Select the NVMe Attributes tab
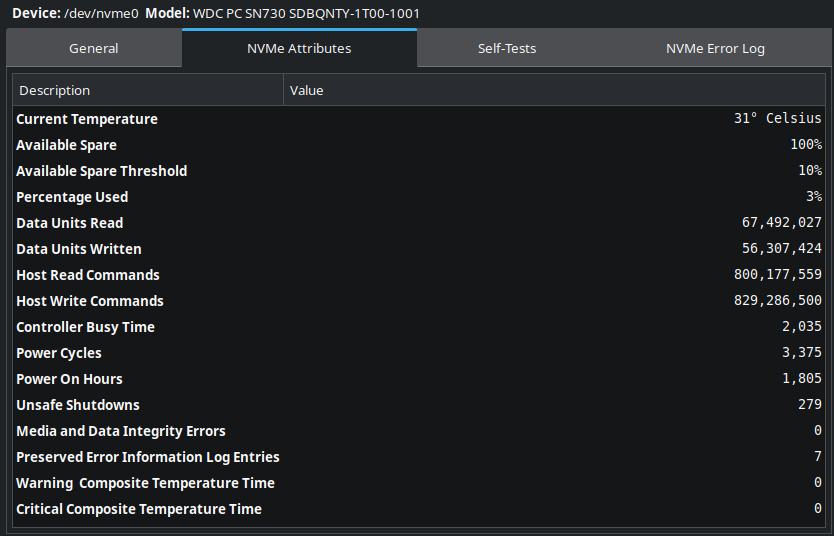The image size is (834, 536). [299, 48]
